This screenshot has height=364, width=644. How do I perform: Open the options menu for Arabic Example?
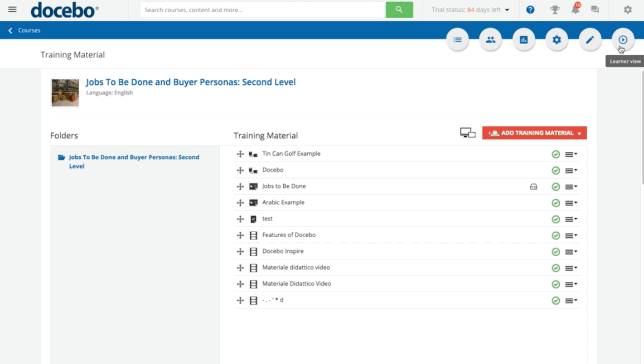[571, 203]
